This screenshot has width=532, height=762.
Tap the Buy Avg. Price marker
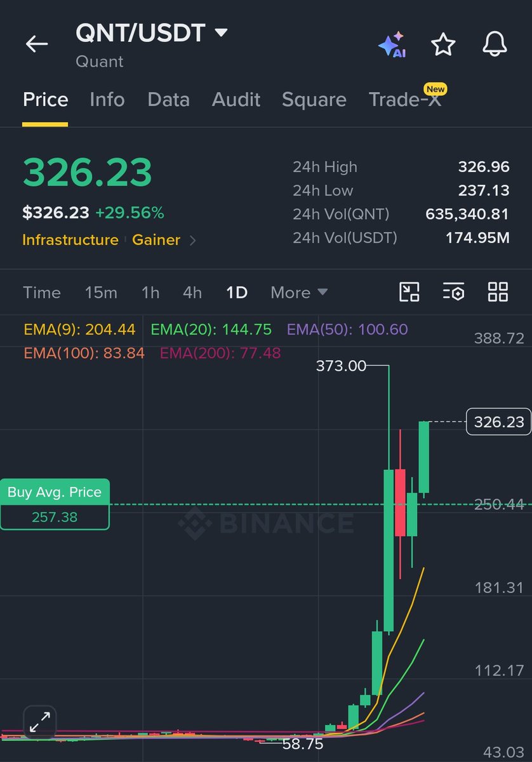tap(55, 504)
